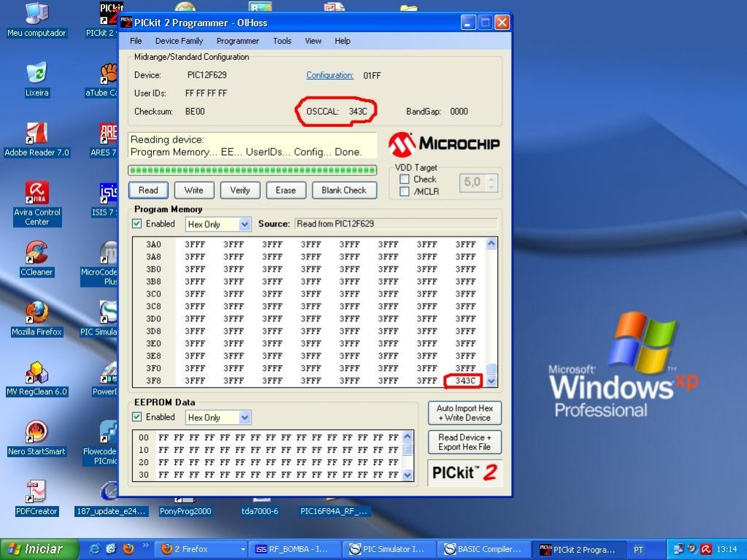Open the Device Family menu
The image size is (747, 560).
pos(179,41)
